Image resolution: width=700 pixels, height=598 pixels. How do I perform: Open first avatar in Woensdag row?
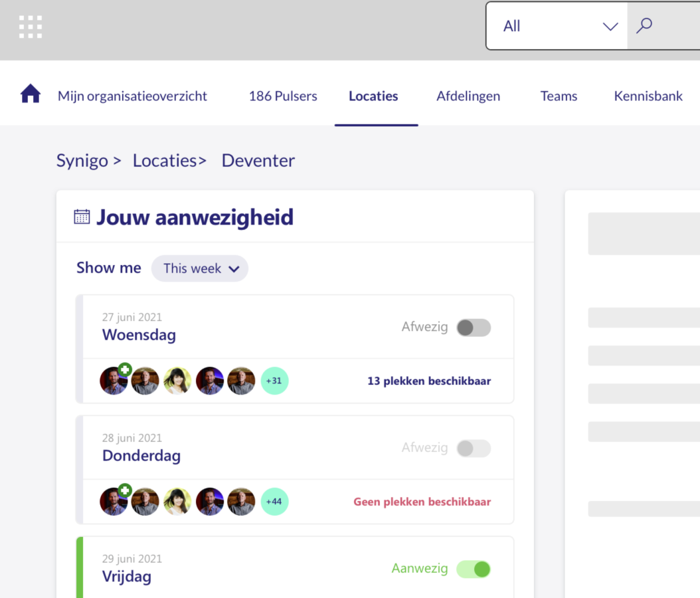114,381
